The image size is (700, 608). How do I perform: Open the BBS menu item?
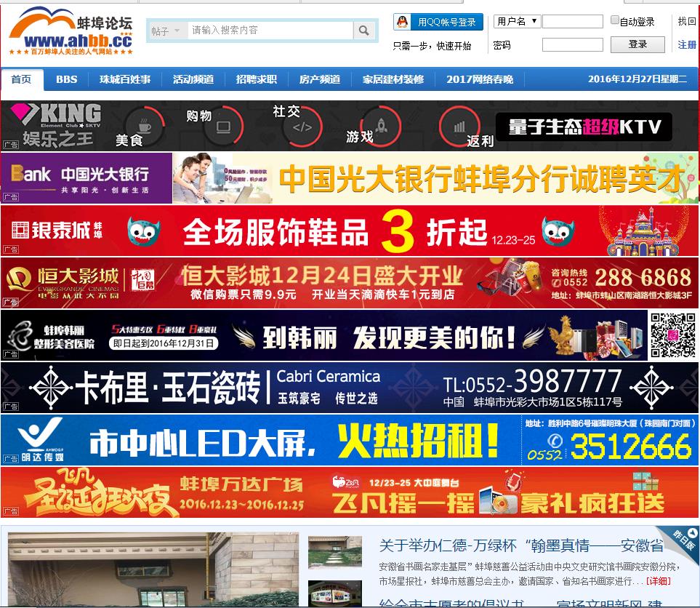click(67, 79)
